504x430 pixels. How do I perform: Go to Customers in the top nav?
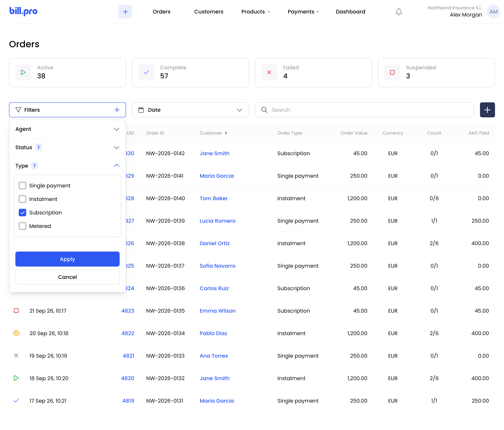pos(209,12)
